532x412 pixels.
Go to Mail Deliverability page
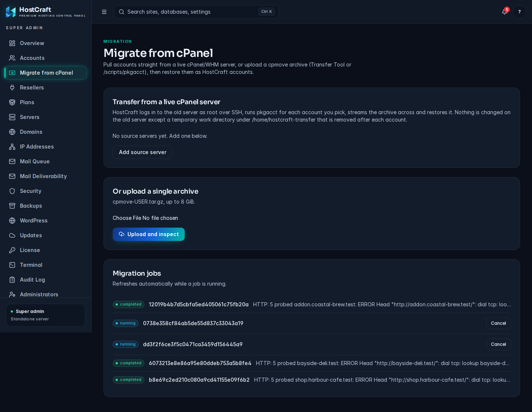46,176
